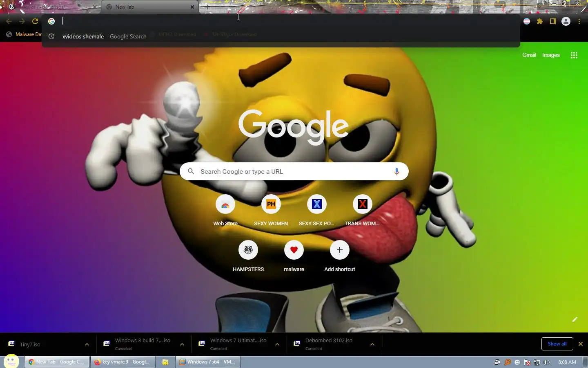Open Gmail link
Viewport: 588px width, 368px height.
pyautogui.click(x=529, y=55)
